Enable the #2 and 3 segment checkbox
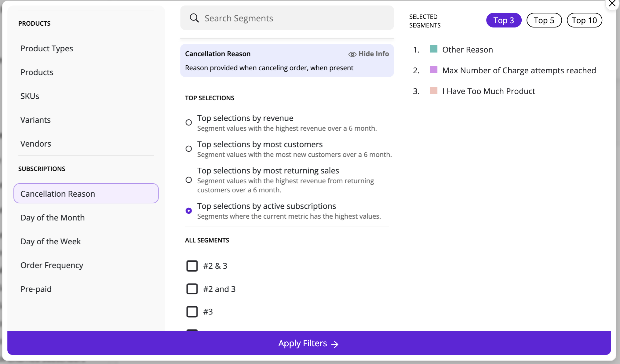Viewport: 620px width, 364px height. [x=192, y=289]
